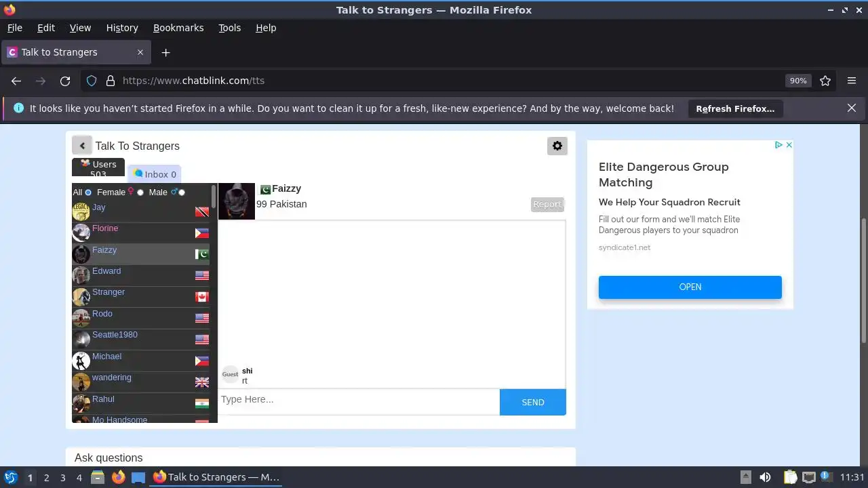Open a new tab with the plus button
The height and width of the screenshot is (488, 868).
165,52
